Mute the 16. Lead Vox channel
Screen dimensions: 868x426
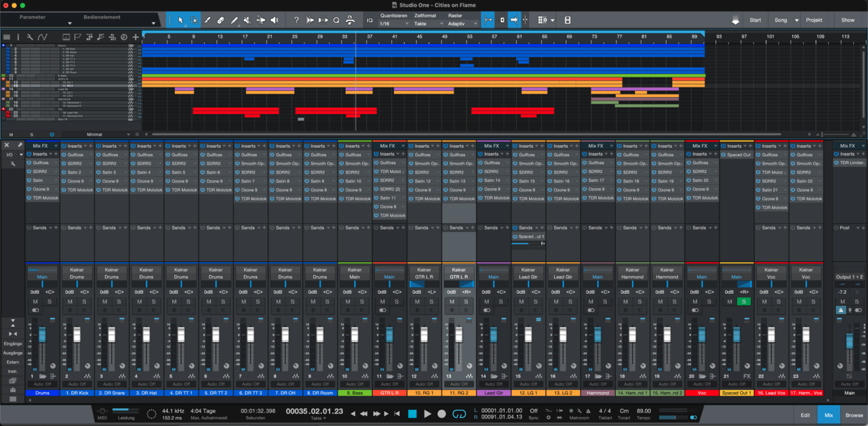764,301
